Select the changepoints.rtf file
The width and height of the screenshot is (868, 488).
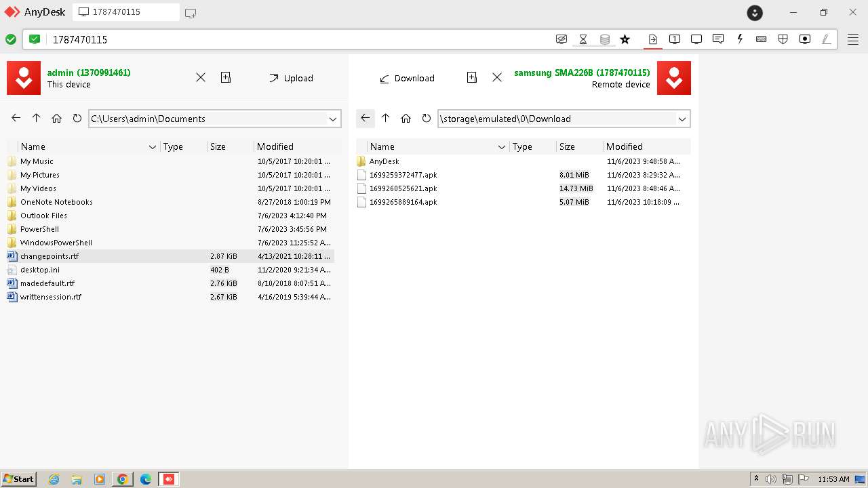[x=170, y=256]
